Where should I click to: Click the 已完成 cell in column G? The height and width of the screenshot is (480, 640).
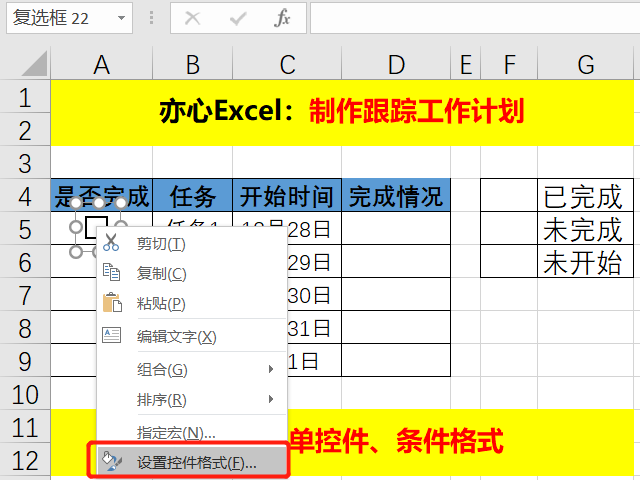tap(586, 196)
